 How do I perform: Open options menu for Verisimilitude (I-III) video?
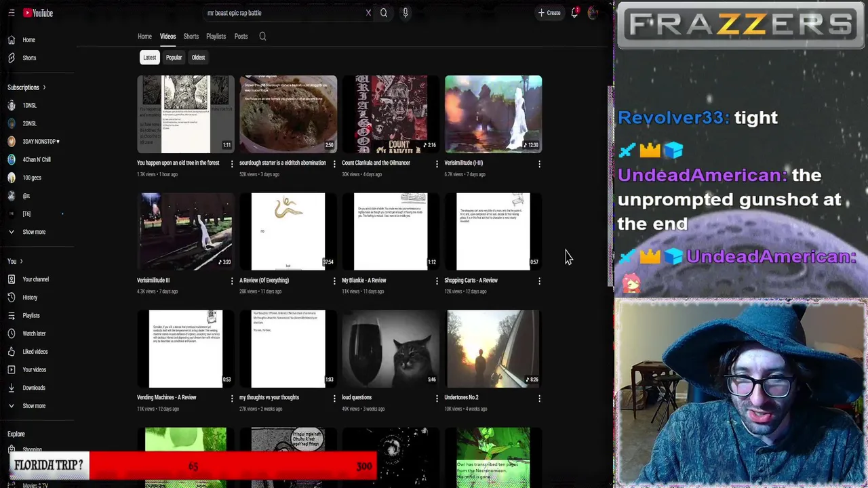point(539,163)
